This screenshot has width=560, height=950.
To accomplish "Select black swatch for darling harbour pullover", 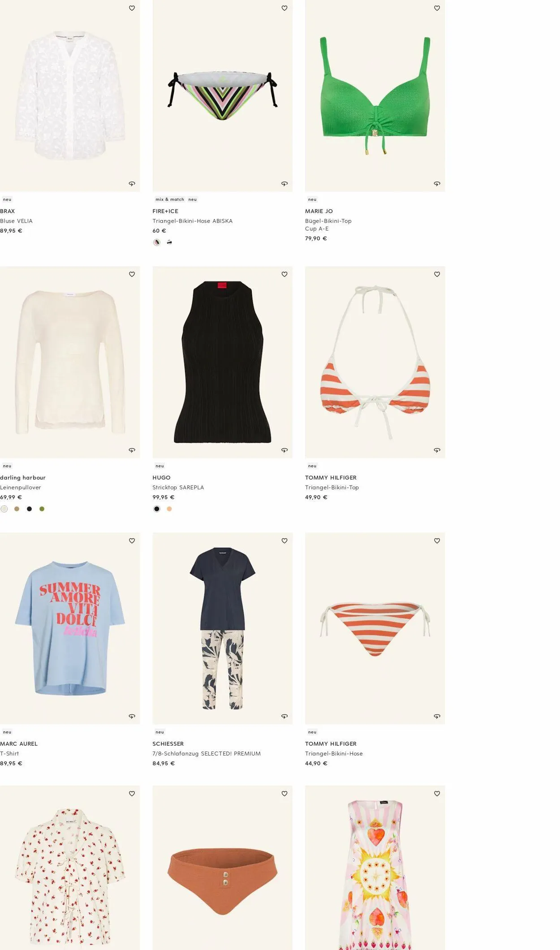I will pos(29,509).
